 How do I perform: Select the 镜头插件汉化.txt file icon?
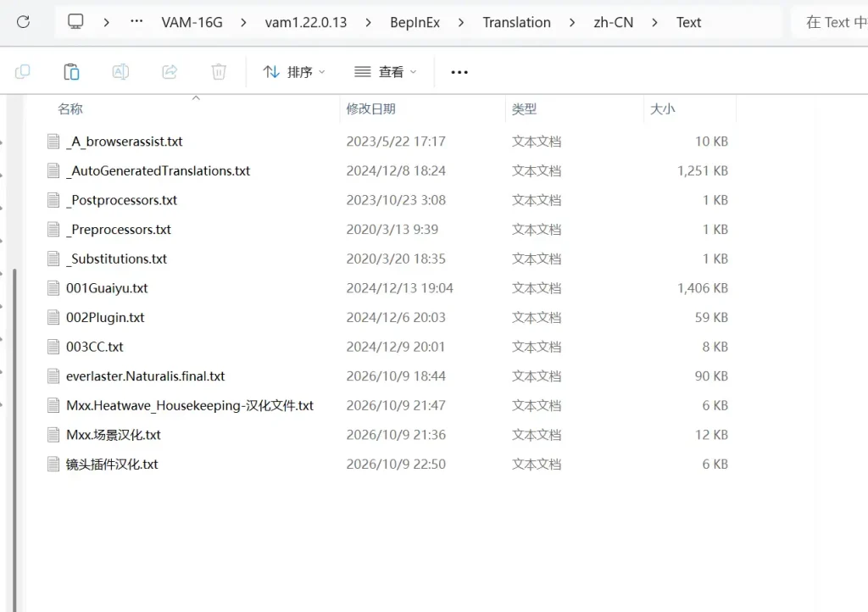click(53, 465)
